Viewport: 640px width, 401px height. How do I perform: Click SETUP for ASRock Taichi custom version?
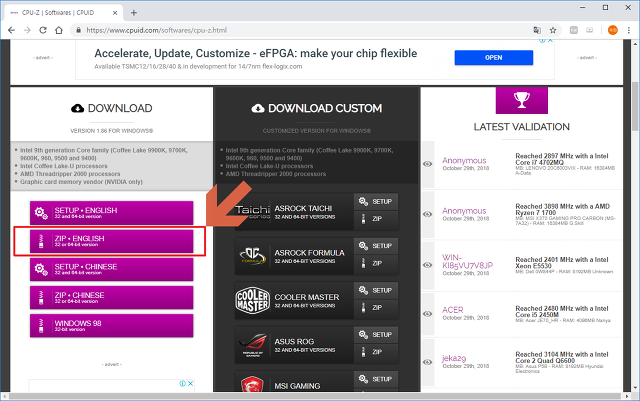point(376,202)
